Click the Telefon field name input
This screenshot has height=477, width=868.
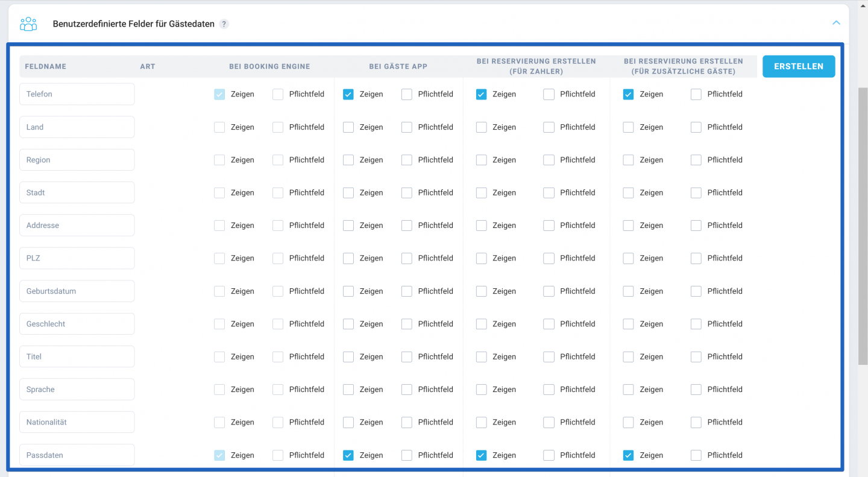coord(77,94)
